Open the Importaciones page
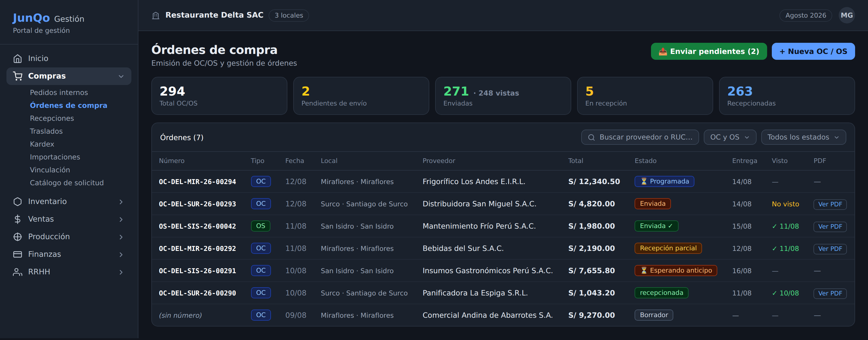 (55, 157)
